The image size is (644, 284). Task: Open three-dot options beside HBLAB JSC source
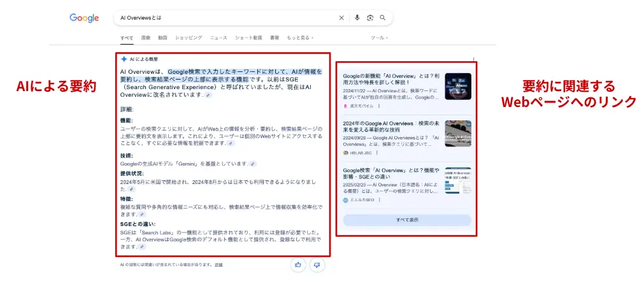pyautogui.click(x=377, y=153)
